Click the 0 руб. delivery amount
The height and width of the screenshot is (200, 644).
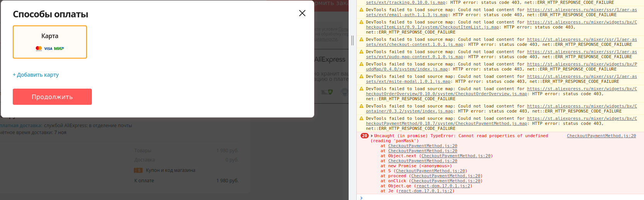coord(232,160)
